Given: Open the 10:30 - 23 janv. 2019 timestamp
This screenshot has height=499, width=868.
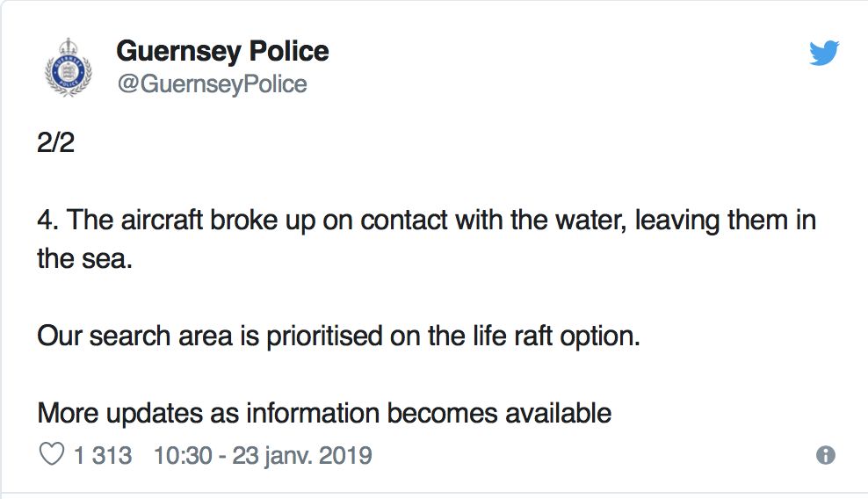Looking at the screenshot, I should tap(263, 455).
